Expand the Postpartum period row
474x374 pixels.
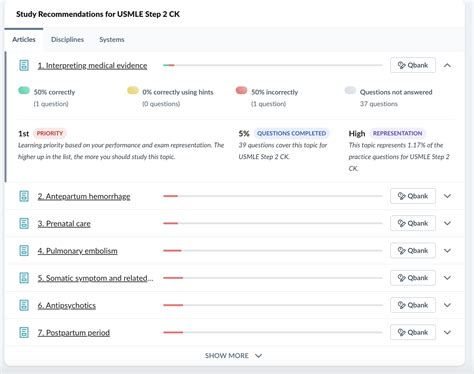(447, 332)
